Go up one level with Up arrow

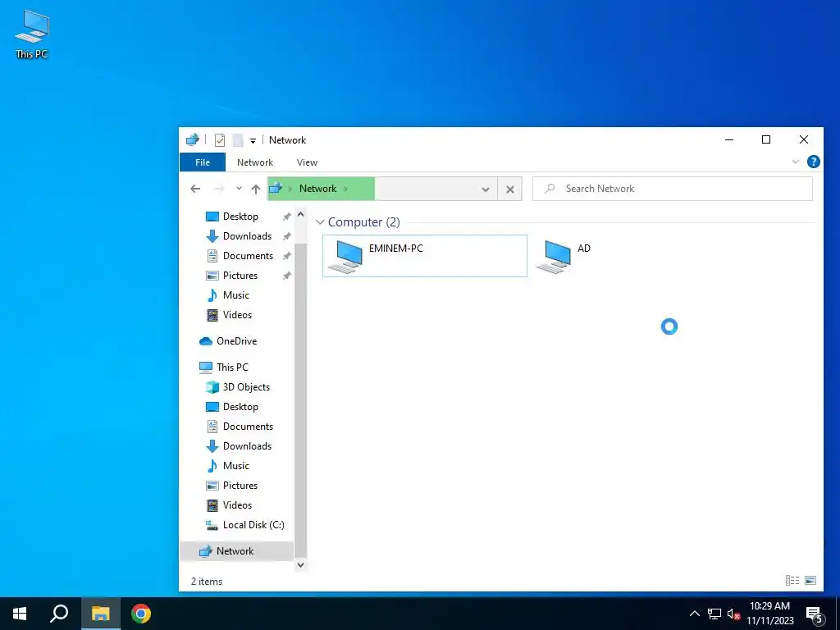256,189
